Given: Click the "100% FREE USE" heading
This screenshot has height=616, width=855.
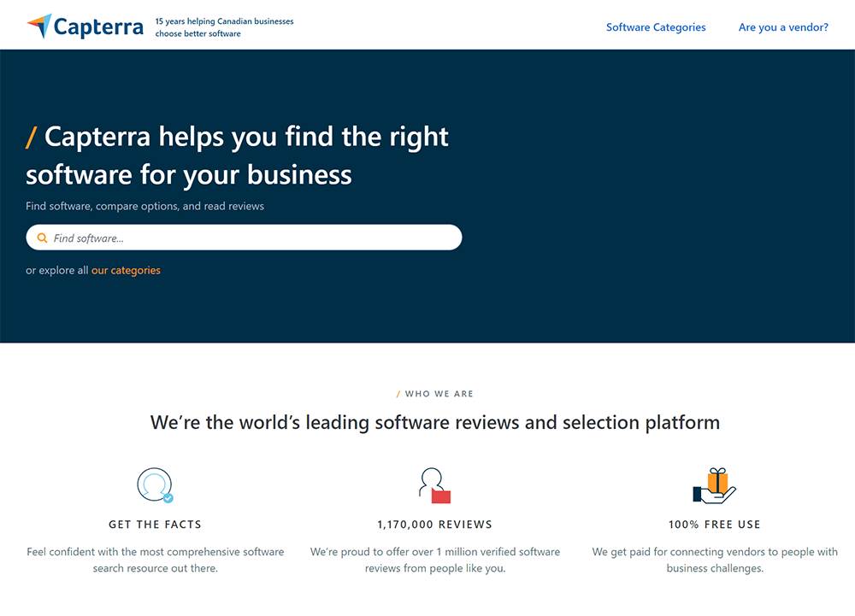Looking at the screenshot, I should coord(714,525).
